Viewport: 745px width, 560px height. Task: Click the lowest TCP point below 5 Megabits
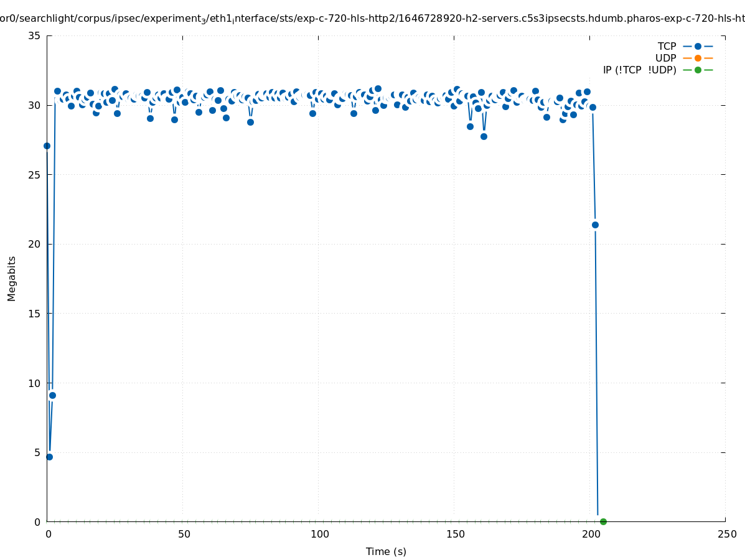click(x=49, y=457)
